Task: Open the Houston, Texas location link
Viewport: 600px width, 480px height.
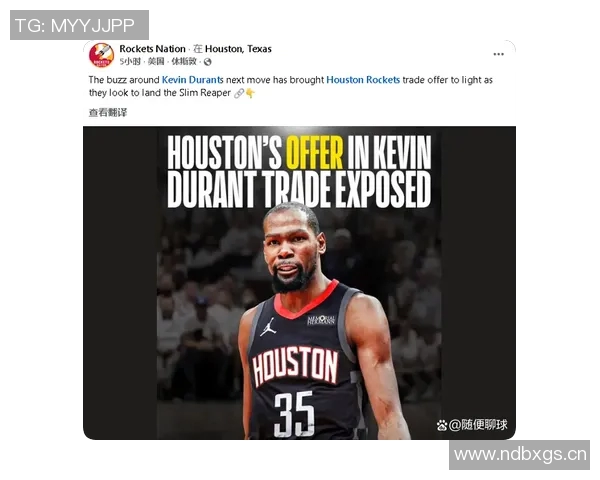Action: click(x=238, y=49)
